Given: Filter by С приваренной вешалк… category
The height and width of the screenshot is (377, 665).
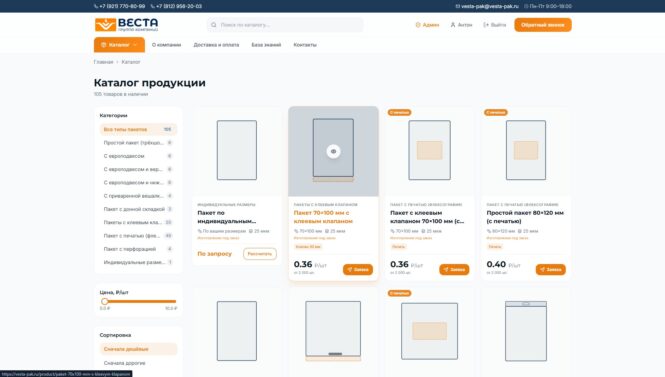Looking at the screenshot, I should tap(138, 196).
